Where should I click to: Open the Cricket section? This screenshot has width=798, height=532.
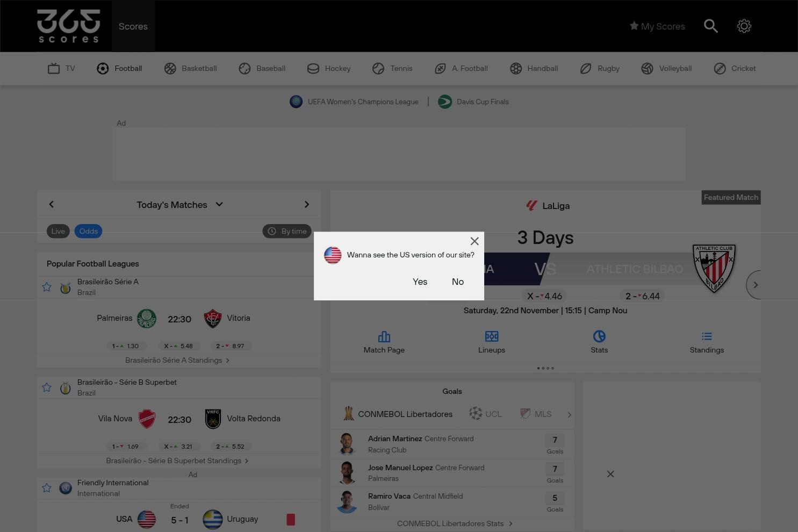pyautogui.click(x=735, y=68)
